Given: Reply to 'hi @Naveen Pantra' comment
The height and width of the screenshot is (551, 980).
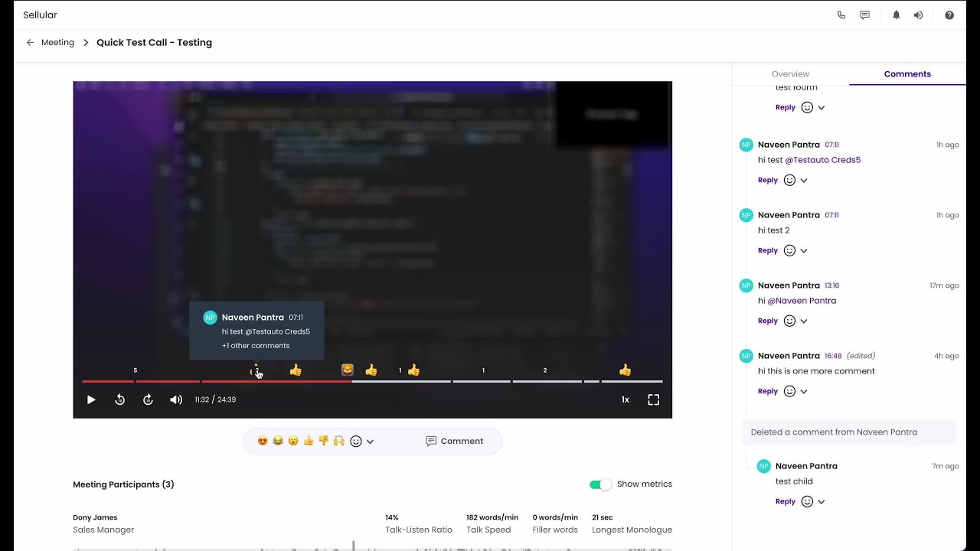Looking at the screenshot, I should point(768,321).
